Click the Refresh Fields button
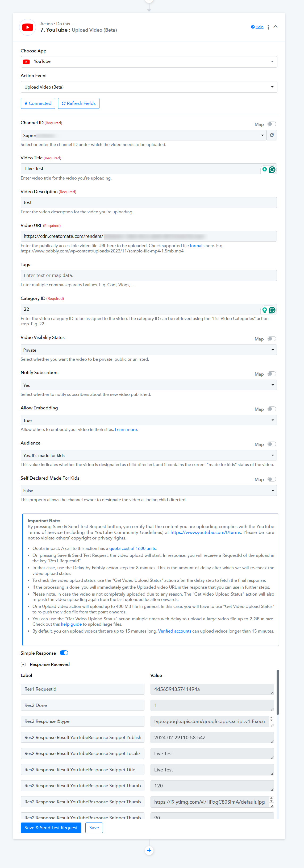The image size is (304, 868). (x=78, y=103)
